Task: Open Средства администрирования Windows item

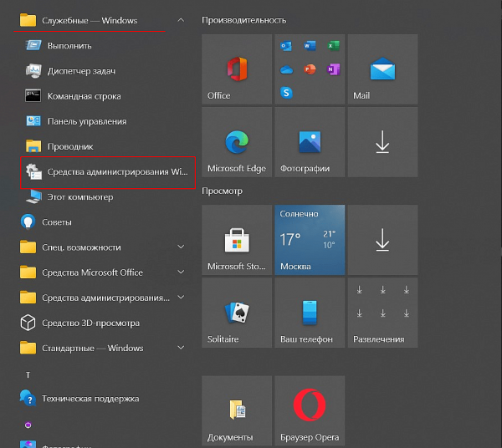Action: [x=108, y=172]
